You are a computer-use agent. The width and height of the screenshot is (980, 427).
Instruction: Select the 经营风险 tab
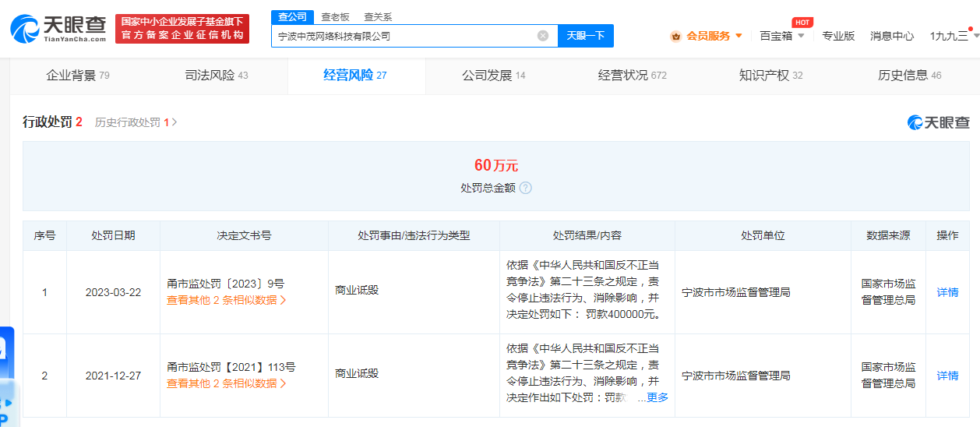pos(355,76)
